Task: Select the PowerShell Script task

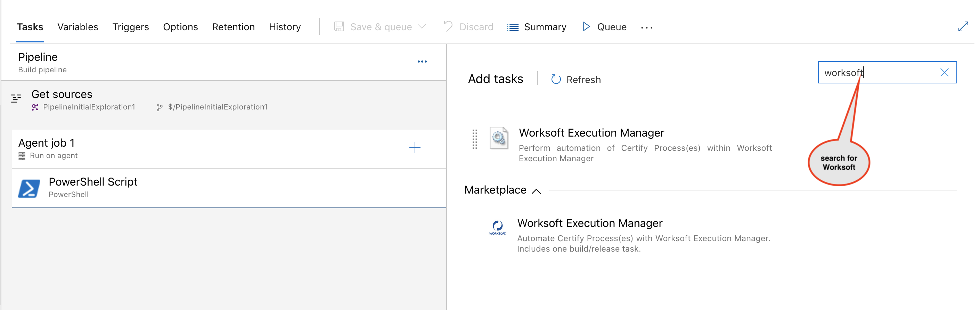Action: tap(229, 188)
